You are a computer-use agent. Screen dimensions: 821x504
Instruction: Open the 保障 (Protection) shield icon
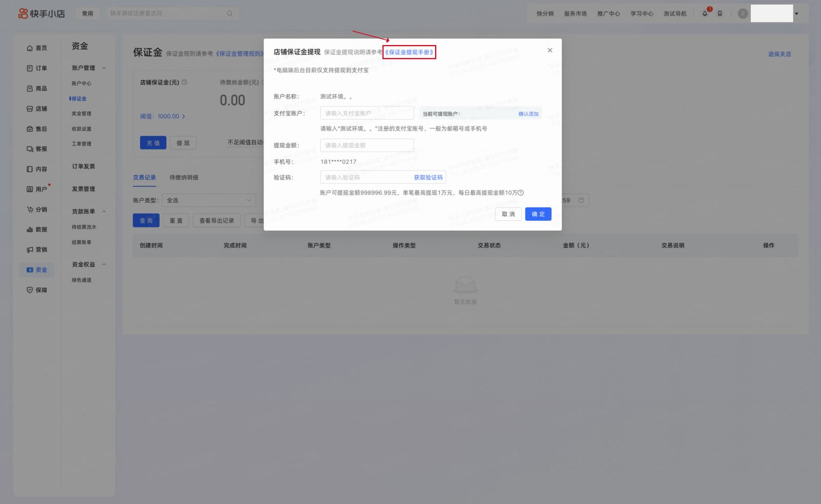[x=30, y=290]
